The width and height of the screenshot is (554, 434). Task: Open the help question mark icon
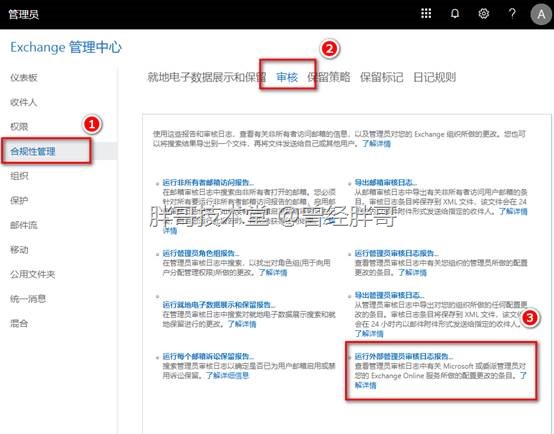pos(512,14)
